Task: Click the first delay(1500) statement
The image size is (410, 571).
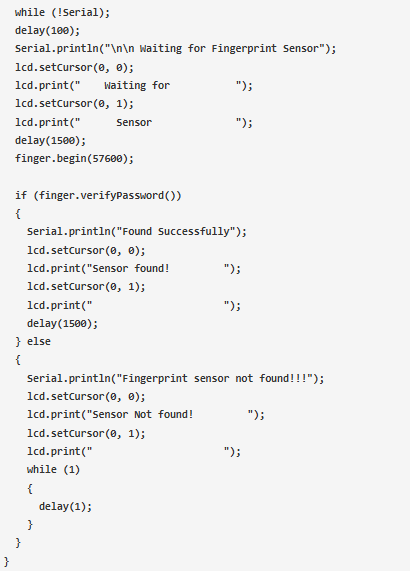Action: tap(50, 141)
